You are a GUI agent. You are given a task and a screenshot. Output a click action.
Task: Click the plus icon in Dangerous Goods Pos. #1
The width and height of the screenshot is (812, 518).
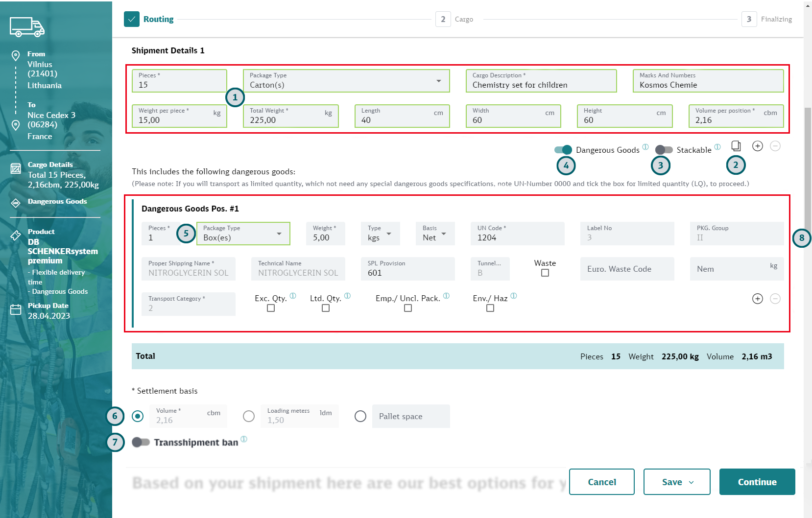[x=757, y=299]
